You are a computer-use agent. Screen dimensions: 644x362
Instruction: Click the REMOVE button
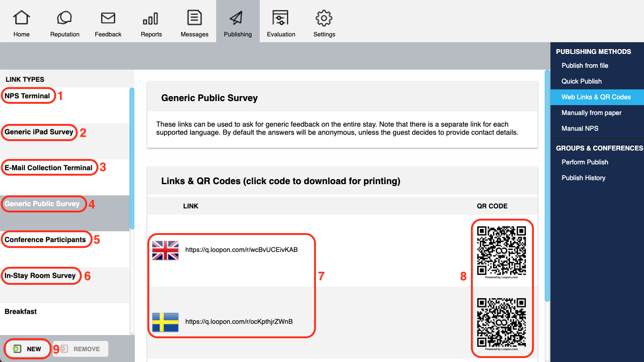[x=81, y=349]
